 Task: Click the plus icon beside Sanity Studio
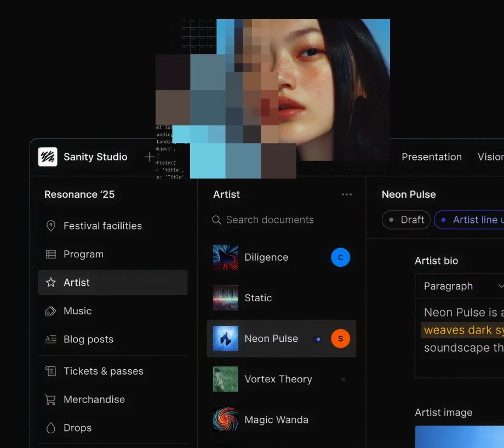point(148,157)
